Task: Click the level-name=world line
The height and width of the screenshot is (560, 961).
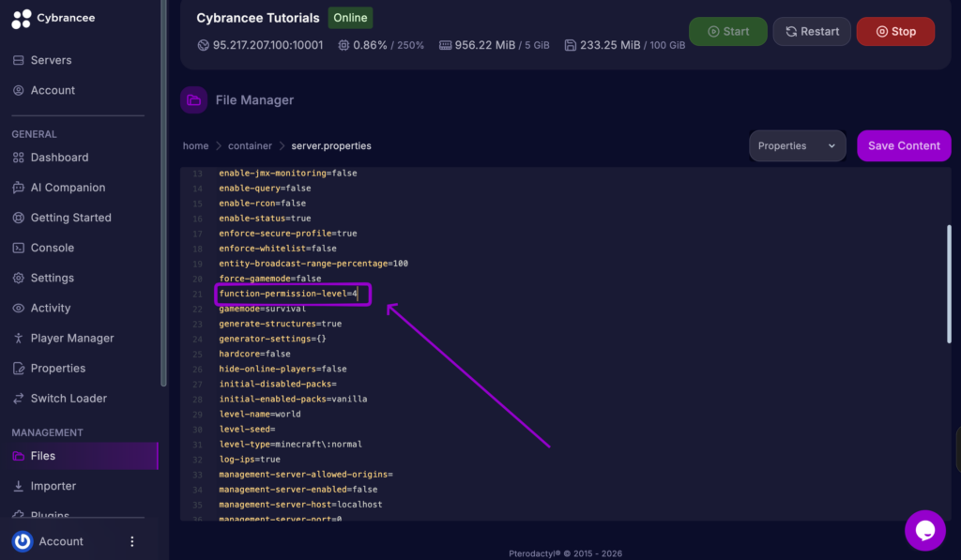Action: (x=260, y=415)
